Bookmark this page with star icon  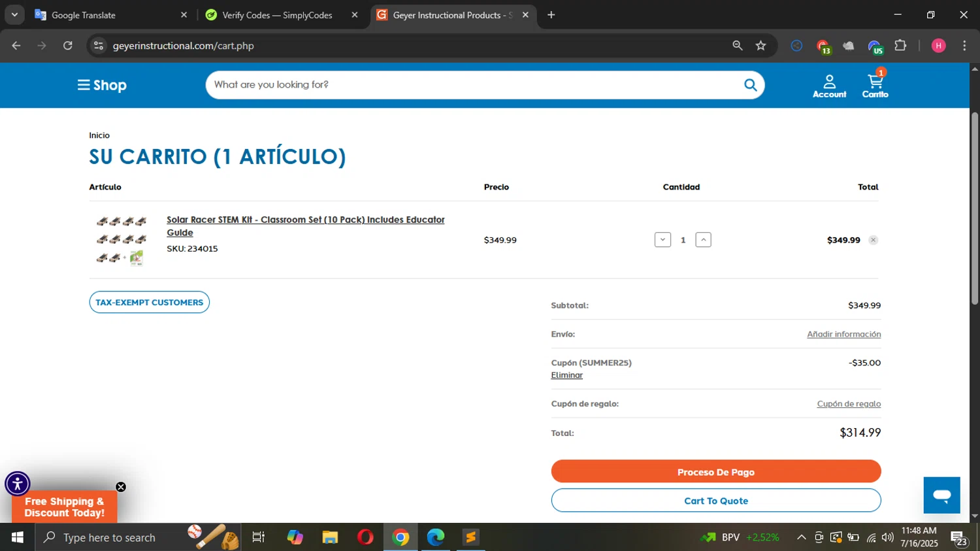pos(761,46)
